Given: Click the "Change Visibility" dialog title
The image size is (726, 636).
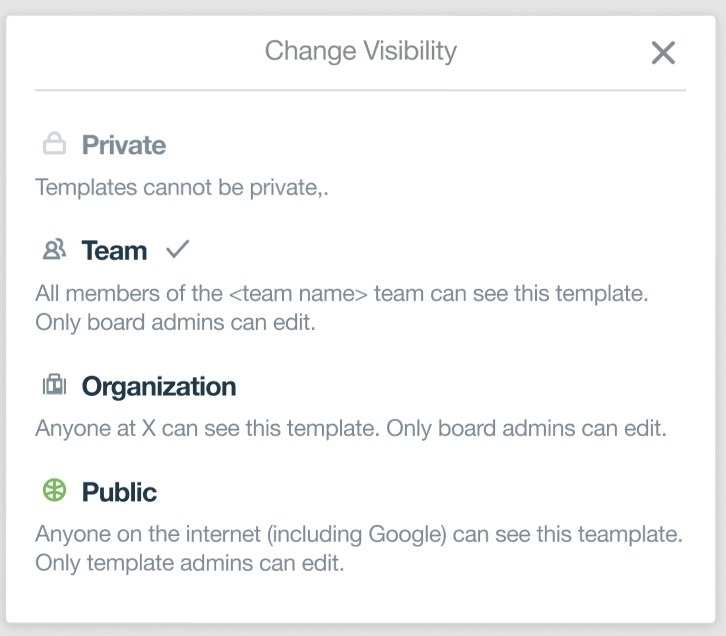Looking at the screenshot, I should point(360,50).
